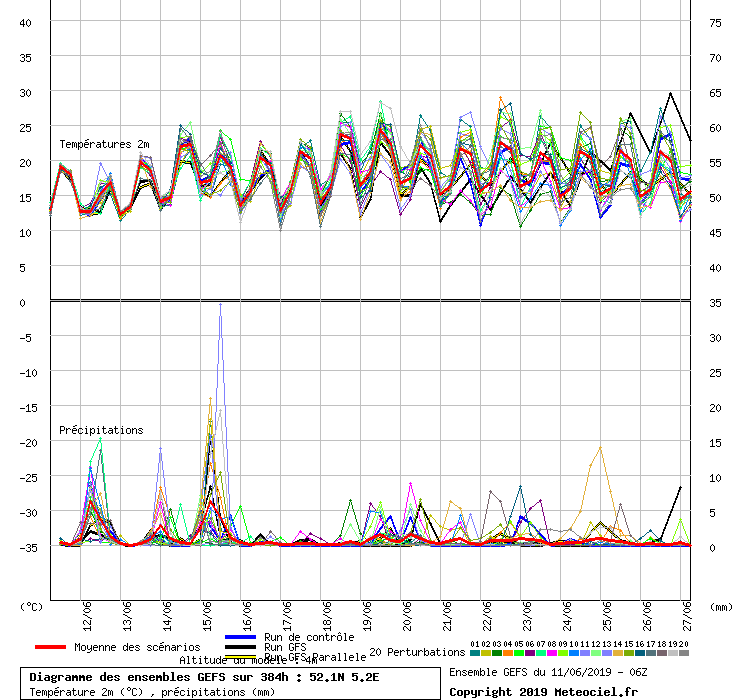Click perturbation 16 dark teal legend swatch

639,653
